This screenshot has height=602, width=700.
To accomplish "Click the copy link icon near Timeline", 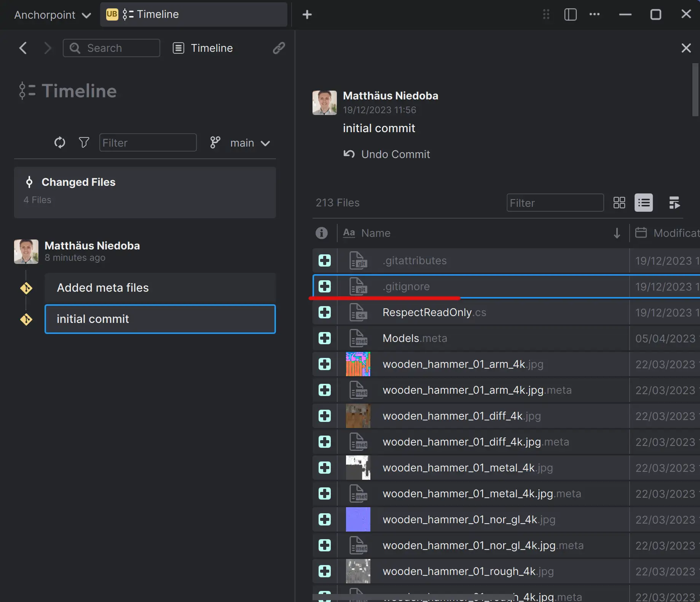I will (x=279, y=48).
